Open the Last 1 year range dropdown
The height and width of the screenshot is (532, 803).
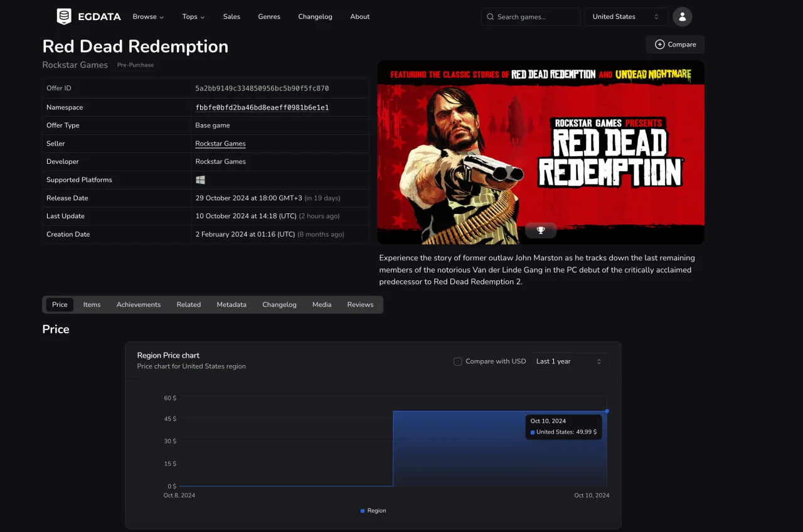tap(568, 361)
